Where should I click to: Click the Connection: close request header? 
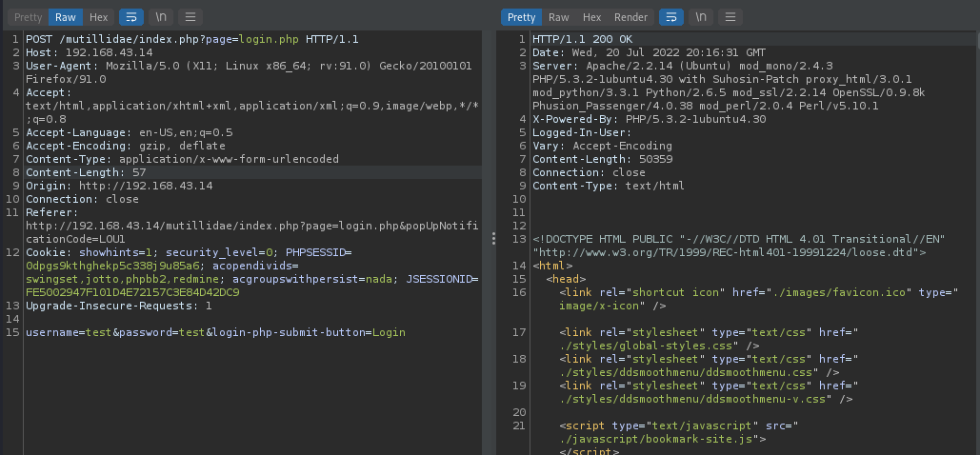82,199
